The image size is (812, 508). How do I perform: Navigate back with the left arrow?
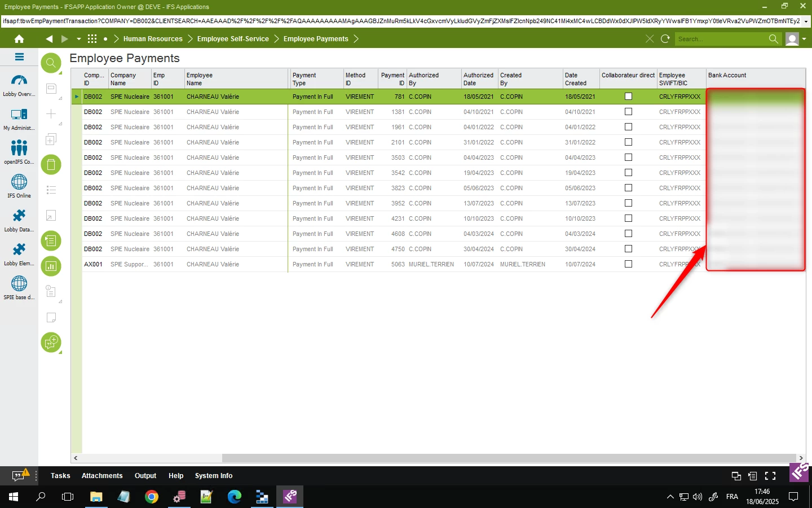click(49, 39)
